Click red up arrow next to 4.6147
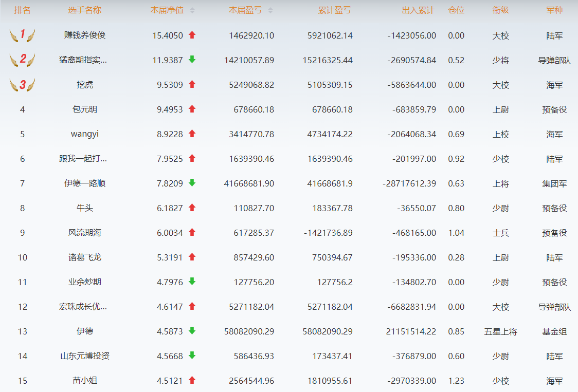The image size is (578, 392). [x=192, y=306]
